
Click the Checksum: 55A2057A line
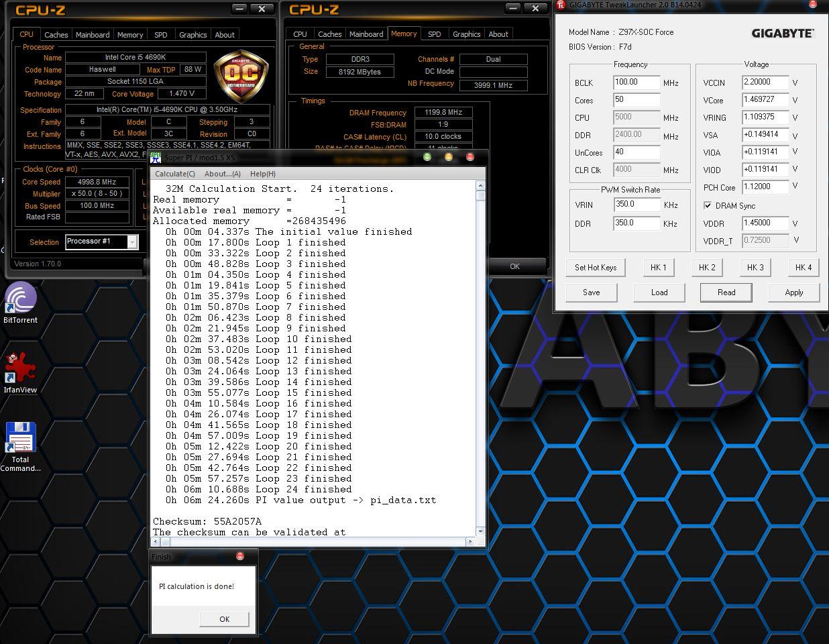click(x=207, y=521)
